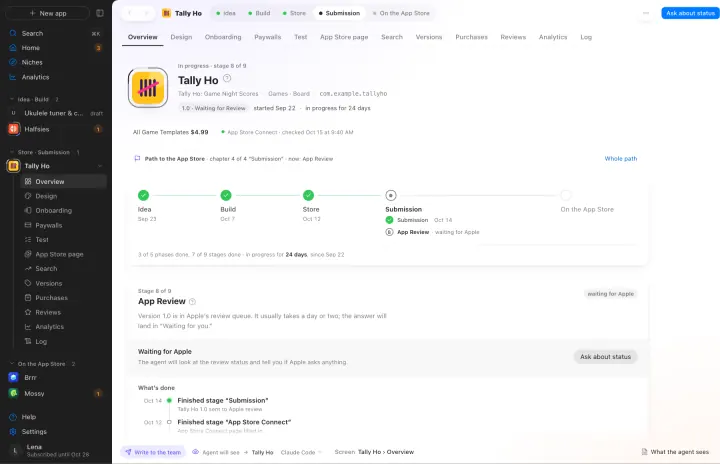This screenshot has height=464, width=720.
Task: Open the Ukulele tuner draft app
Action: 55,113
